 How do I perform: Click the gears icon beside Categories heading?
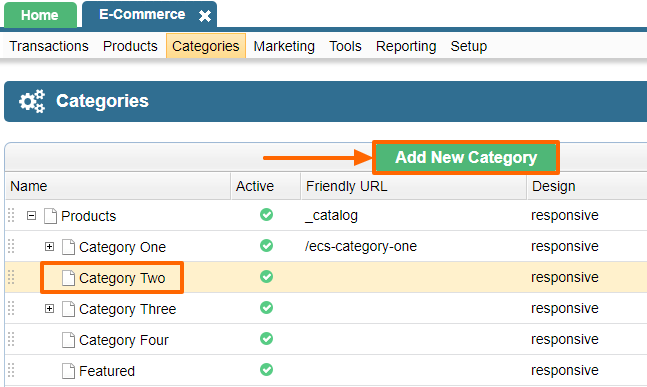coord(32,101)
